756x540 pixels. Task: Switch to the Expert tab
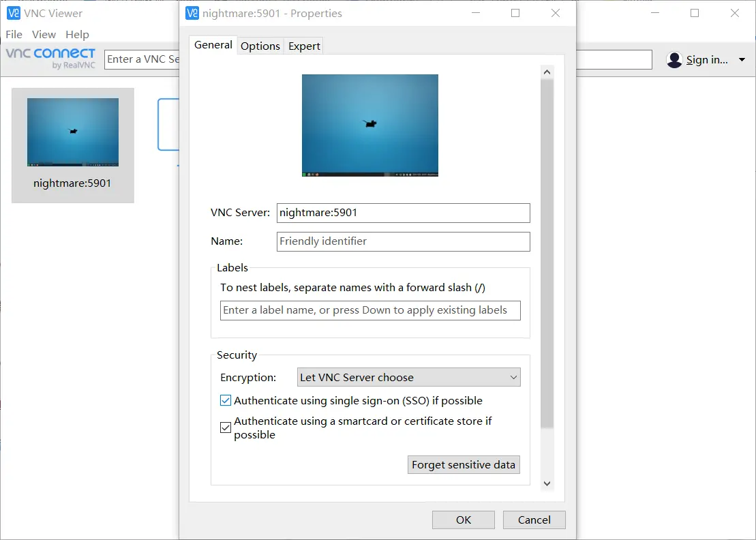pyautogui.click(x=304, y=46)
